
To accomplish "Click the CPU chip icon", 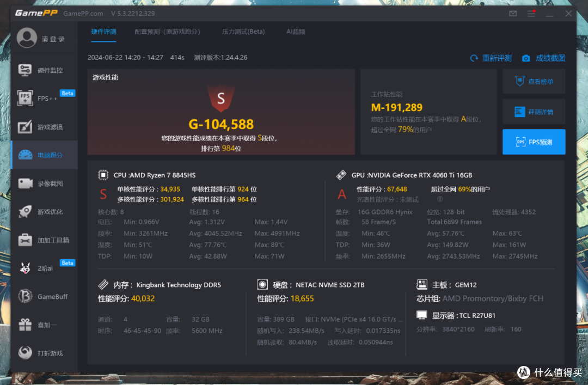I will (x=103, y=175).
